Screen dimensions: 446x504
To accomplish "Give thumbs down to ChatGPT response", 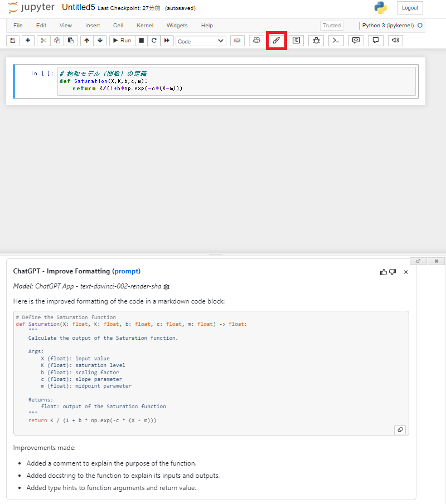I will tap(392, 272).
